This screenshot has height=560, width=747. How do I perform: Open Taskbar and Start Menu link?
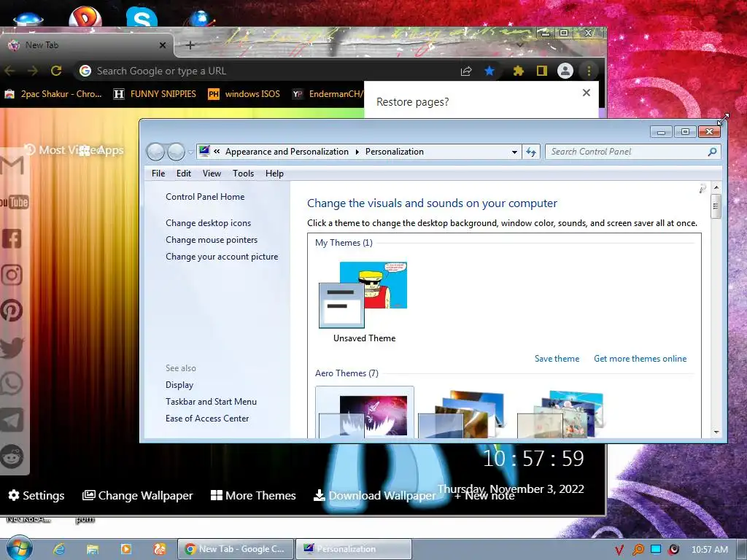(211, 402)
